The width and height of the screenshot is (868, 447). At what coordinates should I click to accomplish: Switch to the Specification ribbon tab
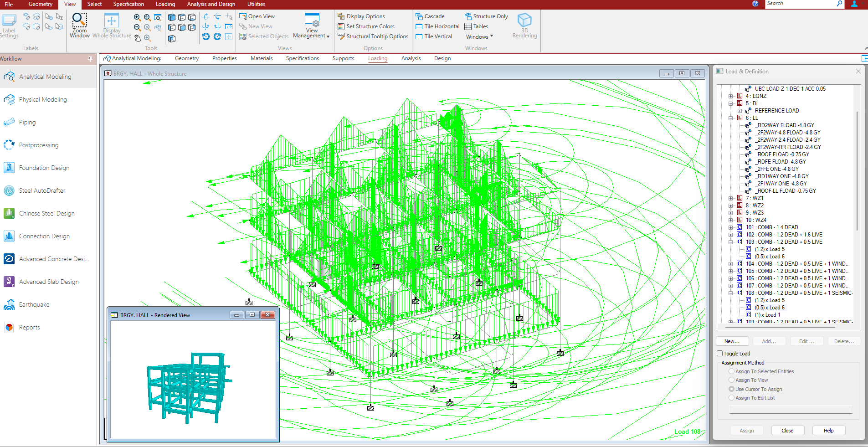click(128, 4)
